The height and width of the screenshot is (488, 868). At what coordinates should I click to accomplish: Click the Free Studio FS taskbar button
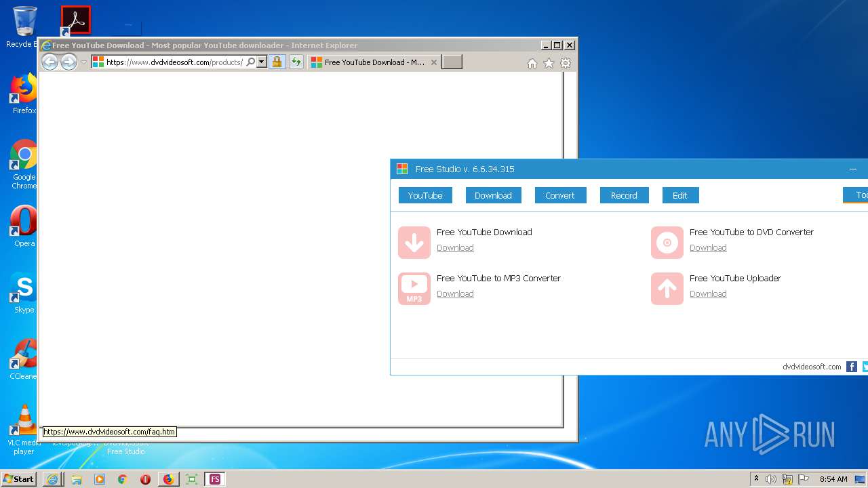215,479
